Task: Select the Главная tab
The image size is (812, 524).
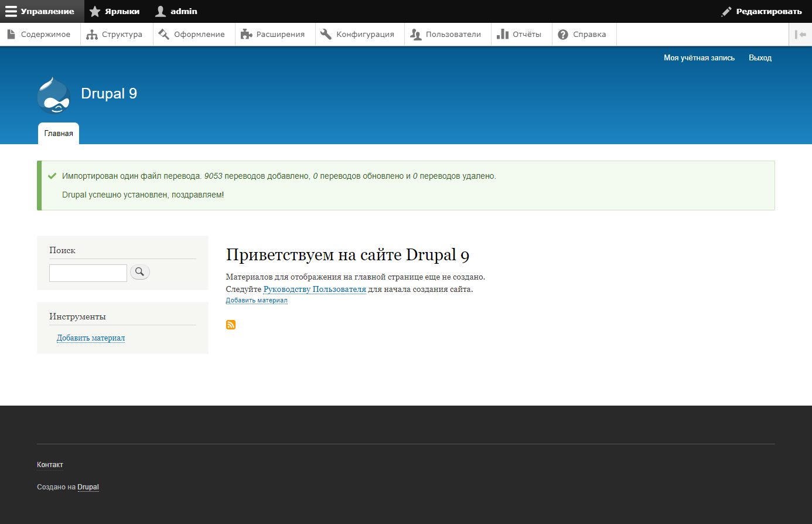Action: coord(59,134)
